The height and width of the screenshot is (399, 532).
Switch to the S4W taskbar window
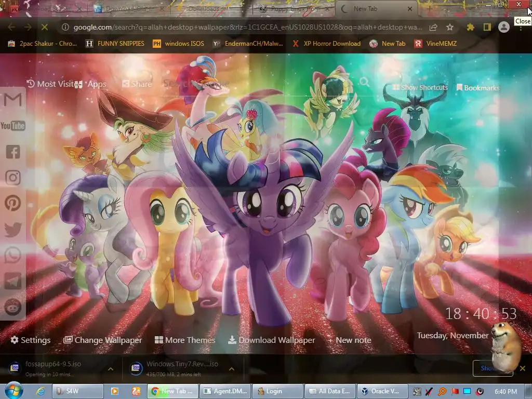[77, 391]
